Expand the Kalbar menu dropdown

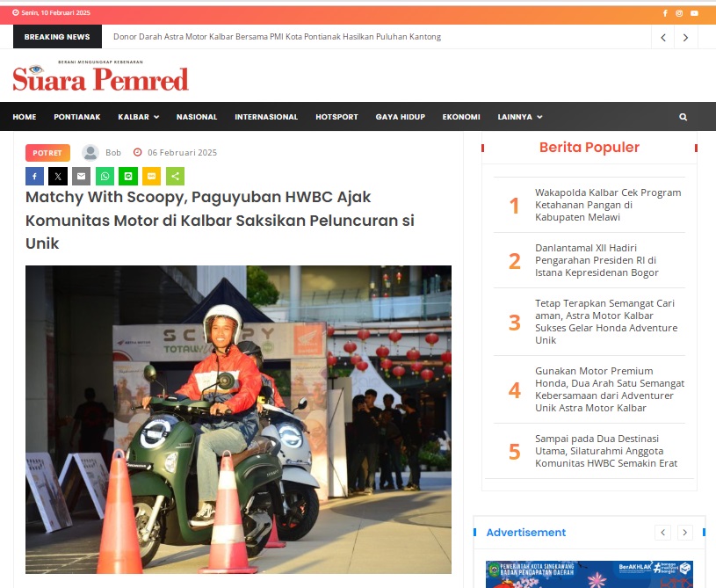click(138, 117)
